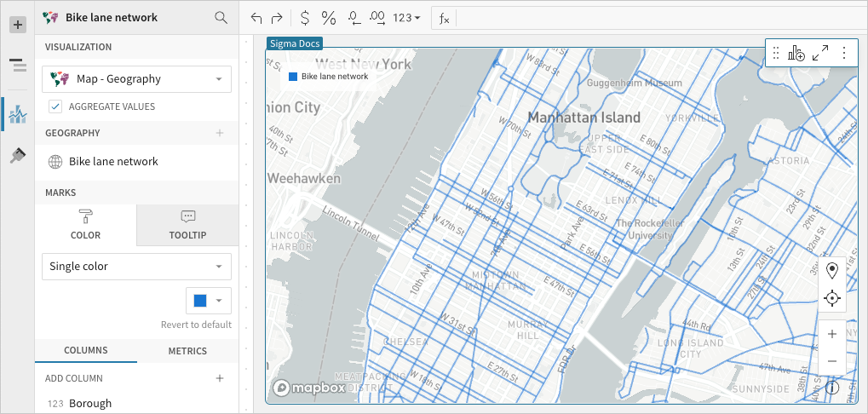Apply currency format with dollar icon
The width and height of the screenshot is (868, 414).
click(304, 18)
